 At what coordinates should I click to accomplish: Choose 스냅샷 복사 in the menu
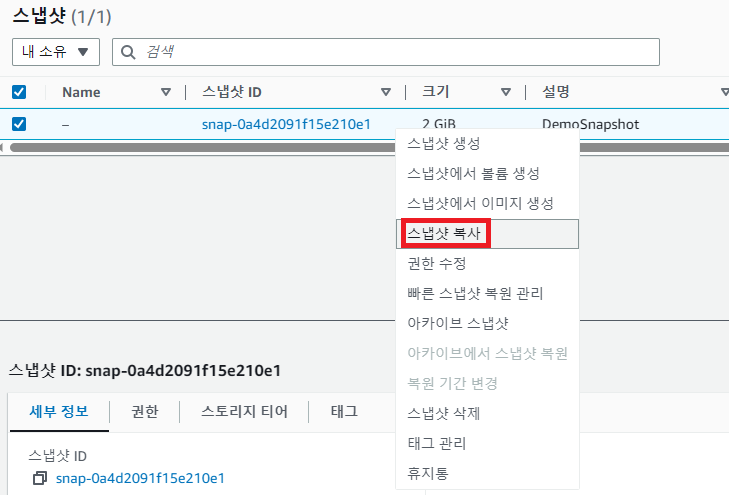tap(487, 233)
